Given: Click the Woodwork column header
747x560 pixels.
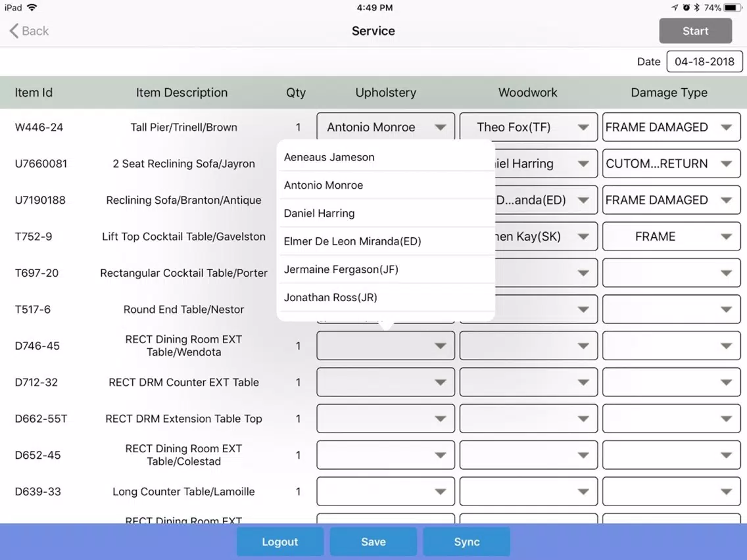Looking at the screenshot, I should [x=528, y=93].
